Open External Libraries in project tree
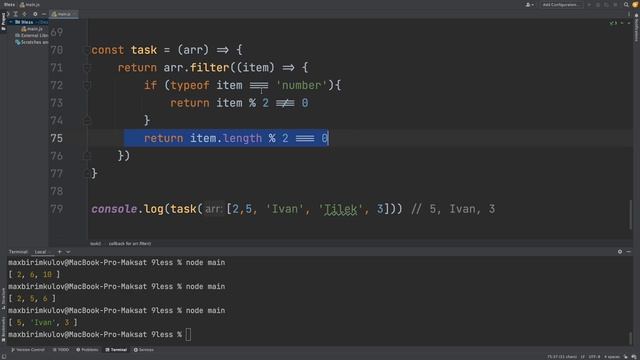Image resolution: width=640 pixels, height=360 pixels. click(x=31, y=36)
